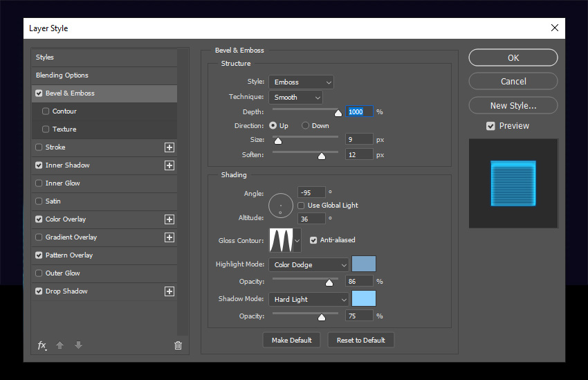The image size is (588, 380).
Task: Click the Soften value field
Action: (359, 154)
